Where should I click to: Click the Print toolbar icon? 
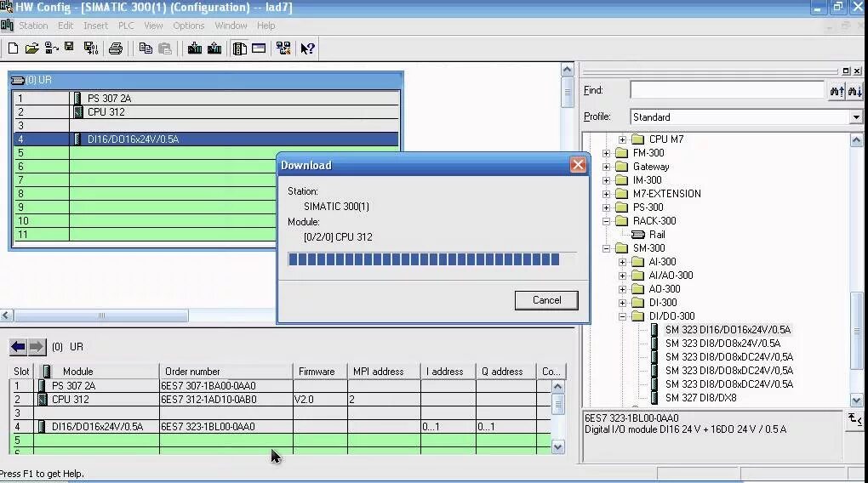point(116,48)
